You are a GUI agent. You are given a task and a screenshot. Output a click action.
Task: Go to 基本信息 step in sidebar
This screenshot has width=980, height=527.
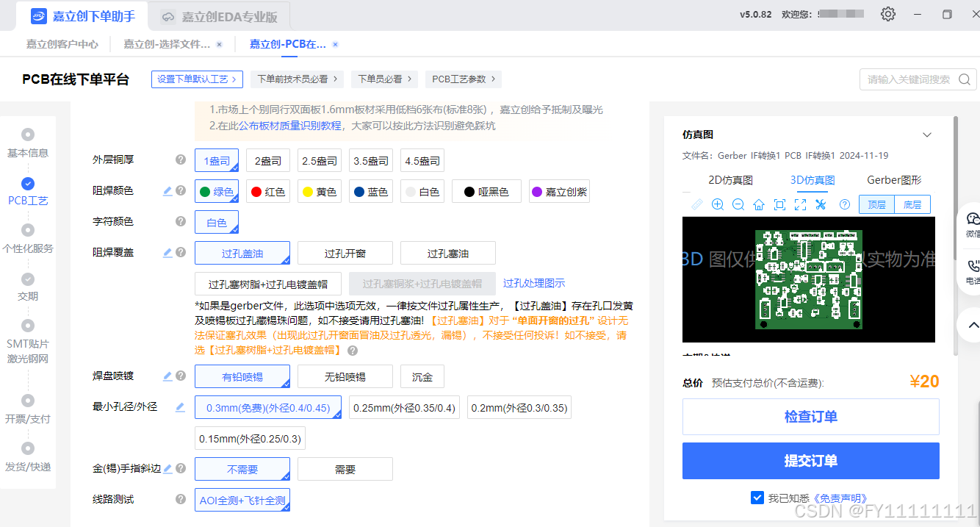click(28, 144)
